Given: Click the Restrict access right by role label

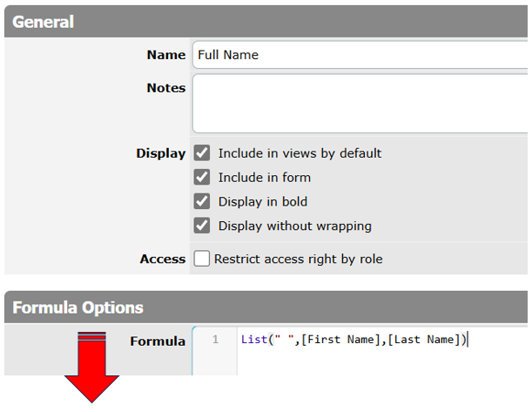Looking at the screenshot, I should tap(299, 260).
